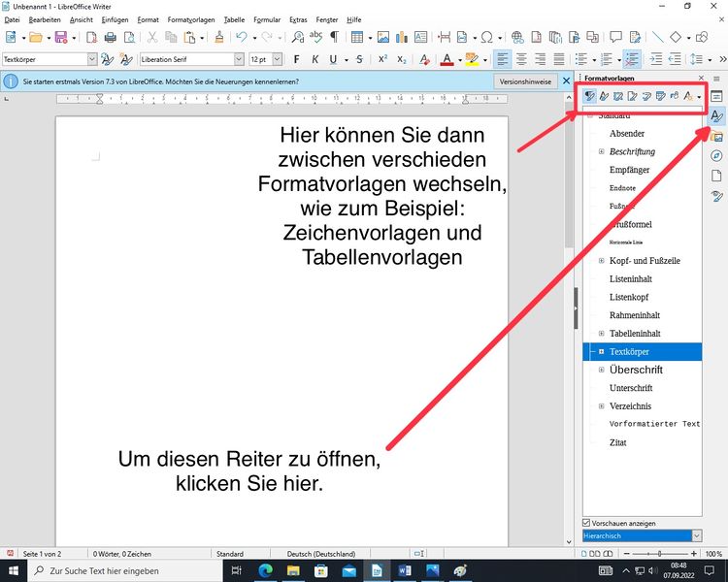The height and width of the screenshot is (582, 728).
Task: Toggle bold (F) formatting
Action: (x=297, y=59)
